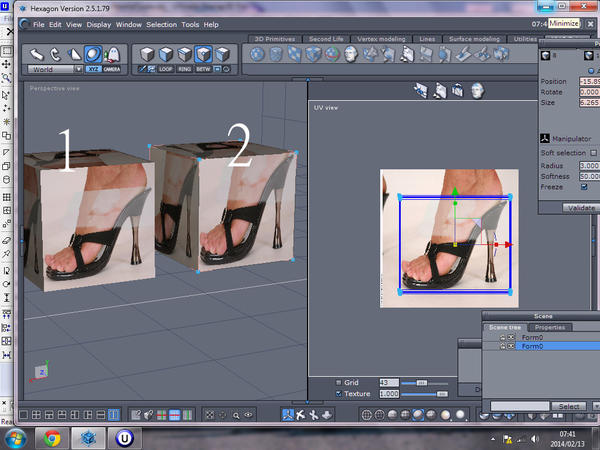
Task: Click the eye view icon in the bottom bar
Action: (248, 415)
